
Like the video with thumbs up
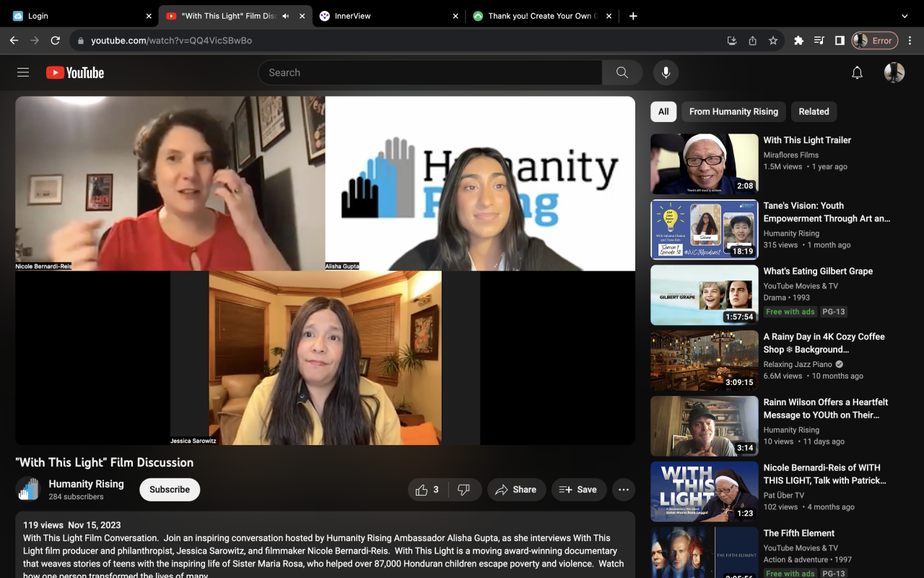(428, 489)
